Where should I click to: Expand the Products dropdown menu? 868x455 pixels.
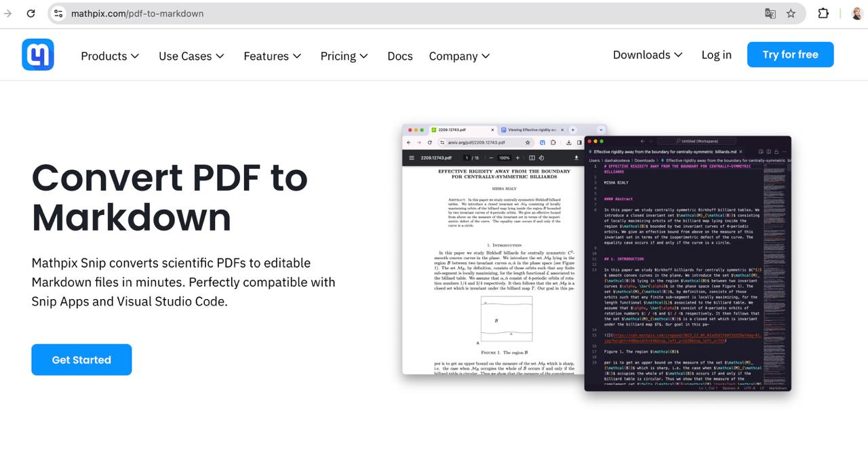(x=110, y=56)
